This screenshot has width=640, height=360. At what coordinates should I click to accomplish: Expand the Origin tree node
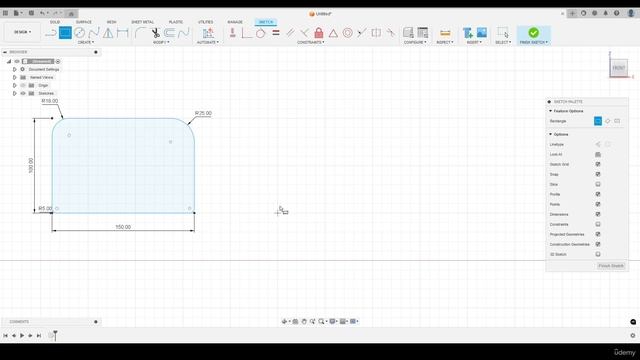[15, 85]
